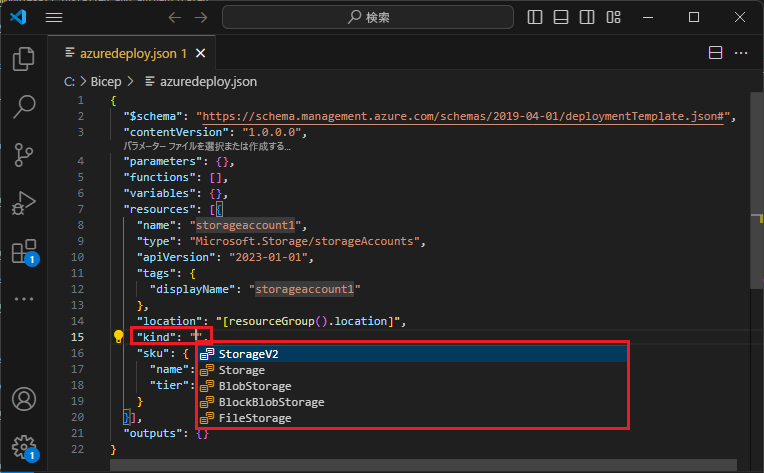
Task: Click the "Microsoft.Storage/storageAccounts" type value
Action: 305,242
